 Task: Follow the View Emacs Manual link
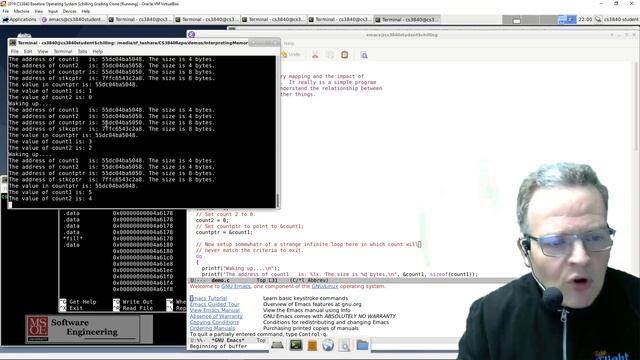215,310
